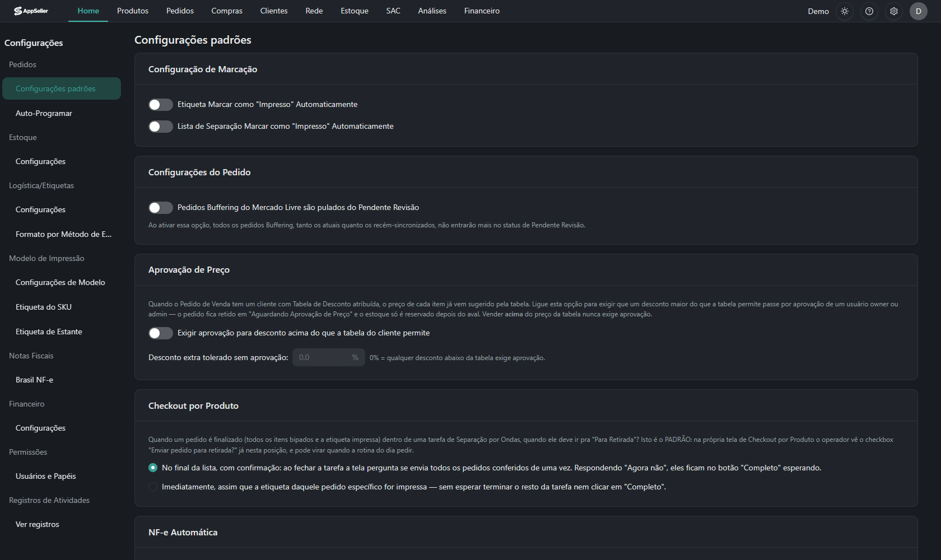Open the Financeiro top menu
Image resolution: width=941 pixels, height=560 pixels.
click(482, 11)
